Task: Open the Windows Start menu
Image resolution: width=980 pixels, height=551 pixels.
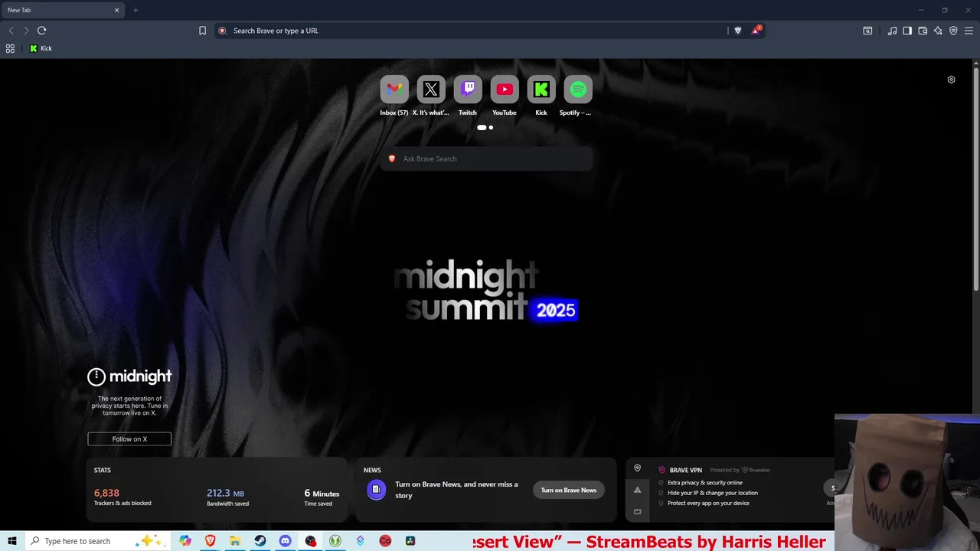Action: (11, 541)
